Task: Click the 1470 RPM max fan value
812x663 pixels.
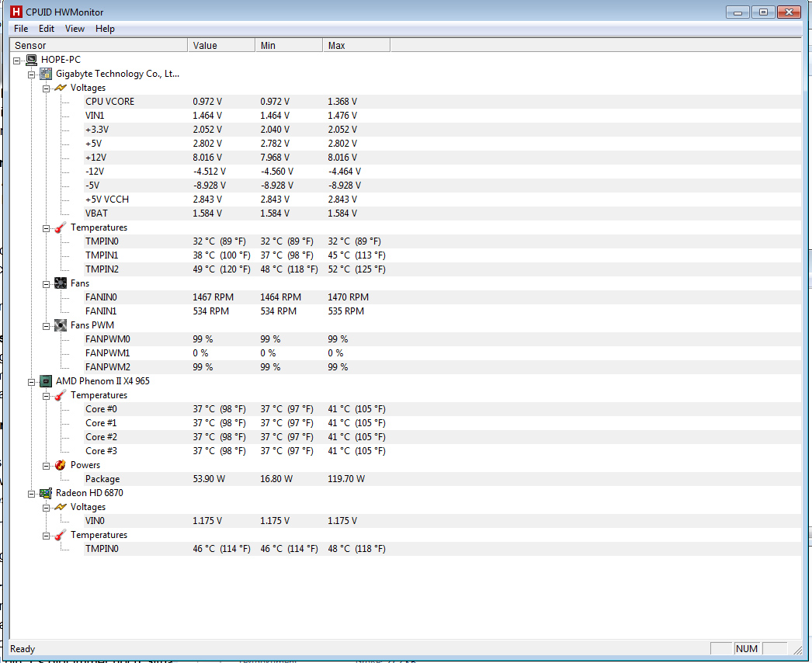Action: pos(348,297)
